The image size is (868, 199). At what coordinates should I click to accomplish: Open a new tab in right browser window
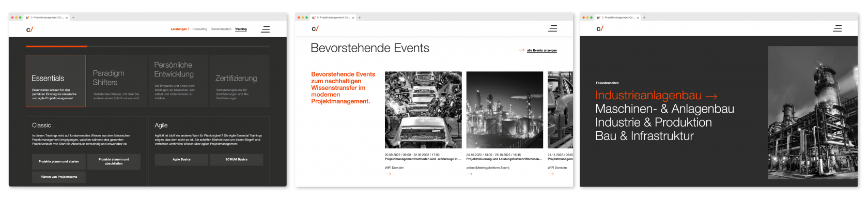coord(644,18)
